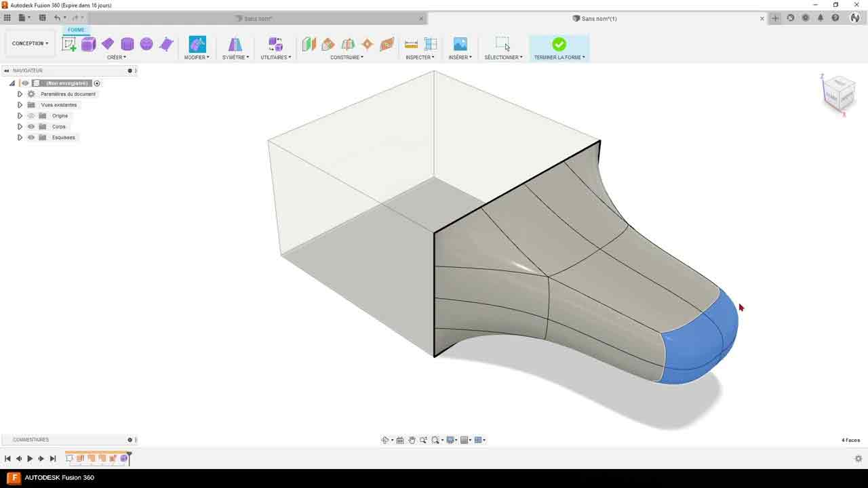Toggle visibility of the Esquisses folder
This screenshot has width=868, height=488.
[31, 138]
